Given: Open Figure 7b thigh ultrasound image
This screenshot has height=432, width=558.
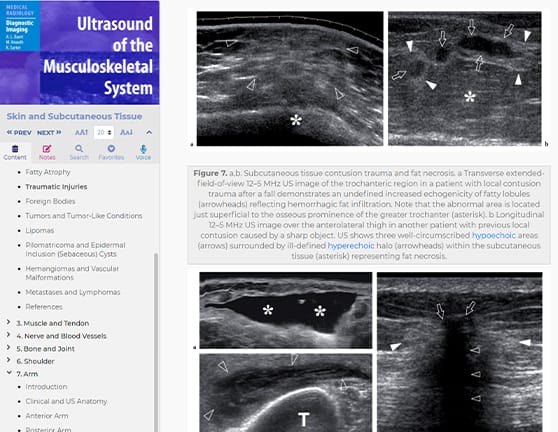Looking at the screenshot, I should (465, 79).
